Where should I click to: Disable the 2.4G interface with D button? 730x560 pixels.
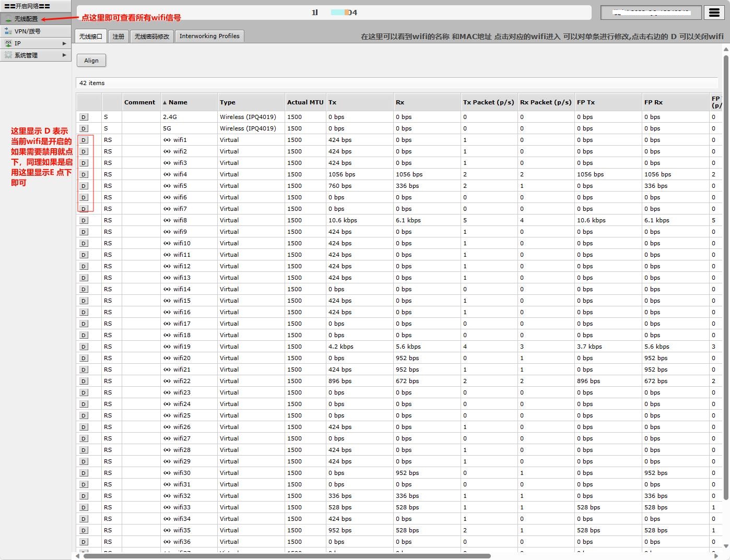(84, 117)
